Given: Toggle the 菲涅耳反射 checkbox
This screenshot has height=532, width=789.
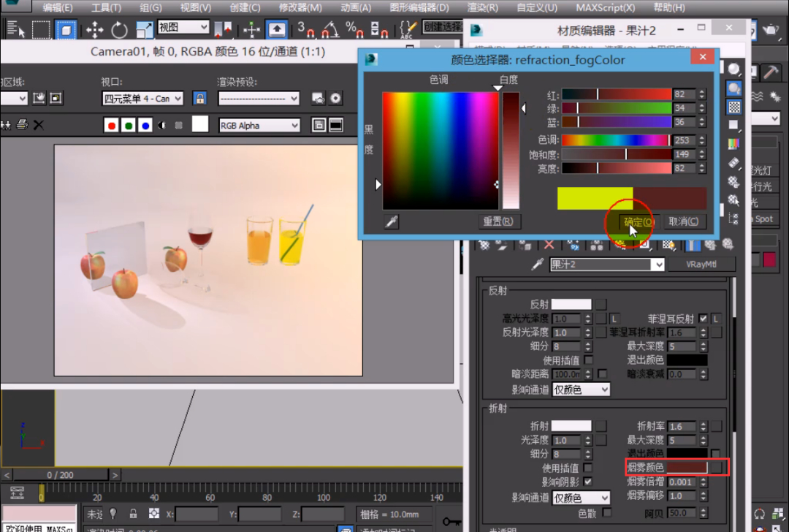Looking at the screenshot, I should (x=703, y=319).
